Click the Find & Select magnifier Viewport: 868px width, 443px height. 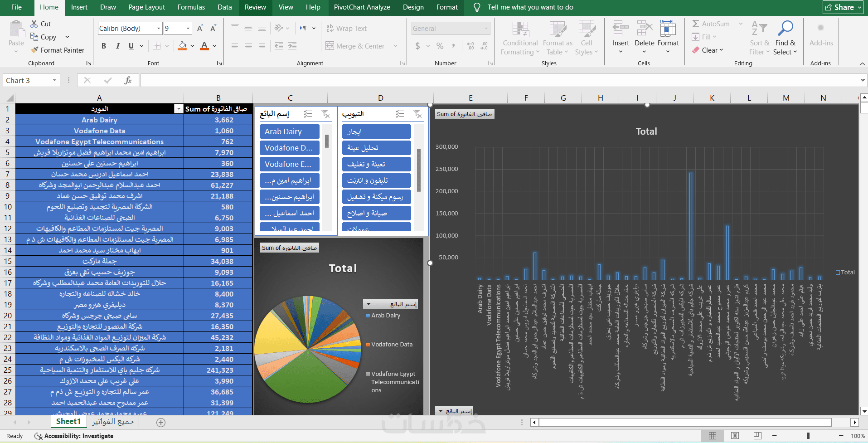pos(786,28)
